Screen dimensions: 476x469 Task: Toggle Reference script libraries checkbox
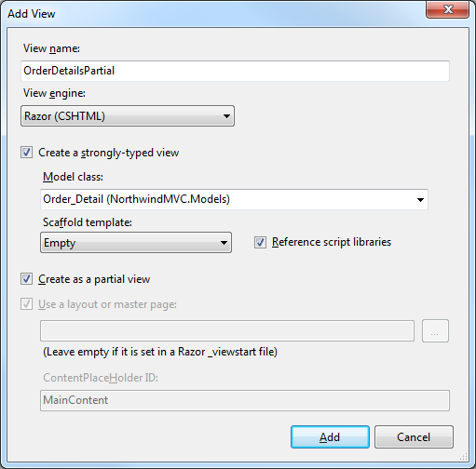click(x=260, y=242)
